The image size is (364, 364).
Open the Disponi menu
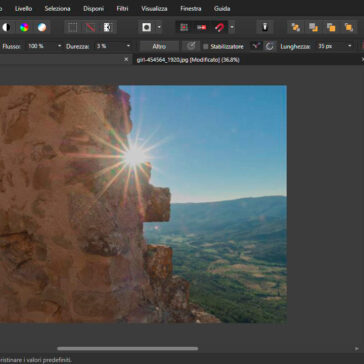click(x=93, y=9)
